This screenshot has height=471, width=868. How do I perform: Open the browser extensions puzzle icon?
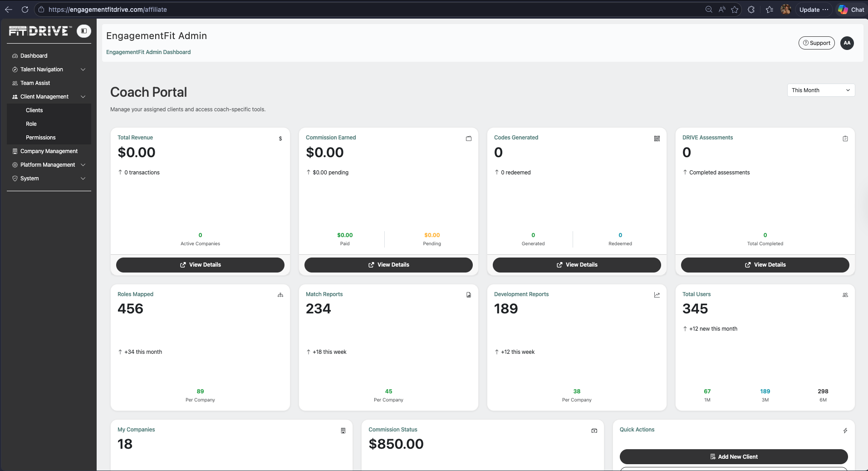click(x=751, y=10)
